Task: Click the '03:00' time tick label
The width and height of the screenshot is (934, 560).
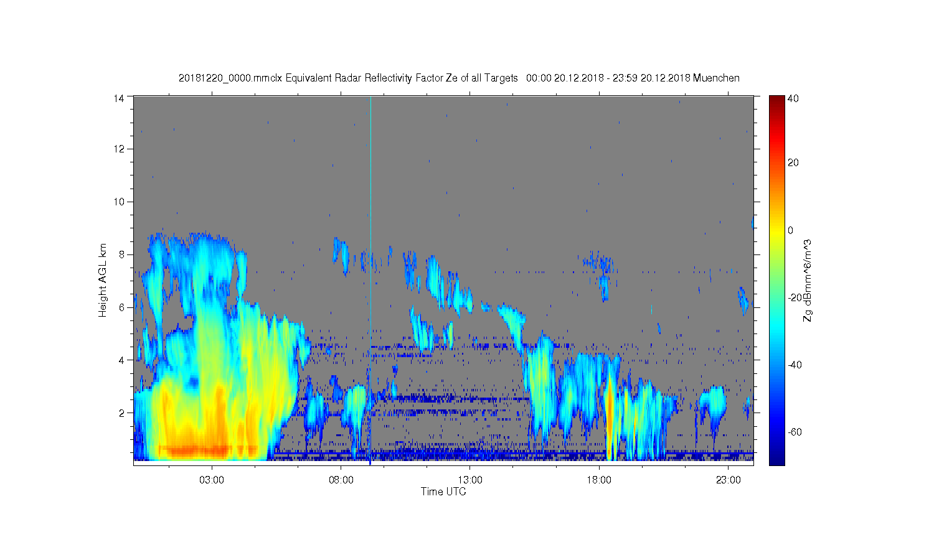Action: pyautogui.click(x=212, y=480)
